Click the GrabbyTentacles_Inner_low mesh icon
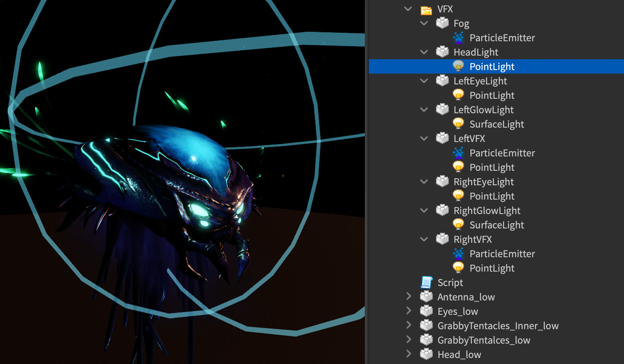Screen dimensions: 624x364 [426, 325]
